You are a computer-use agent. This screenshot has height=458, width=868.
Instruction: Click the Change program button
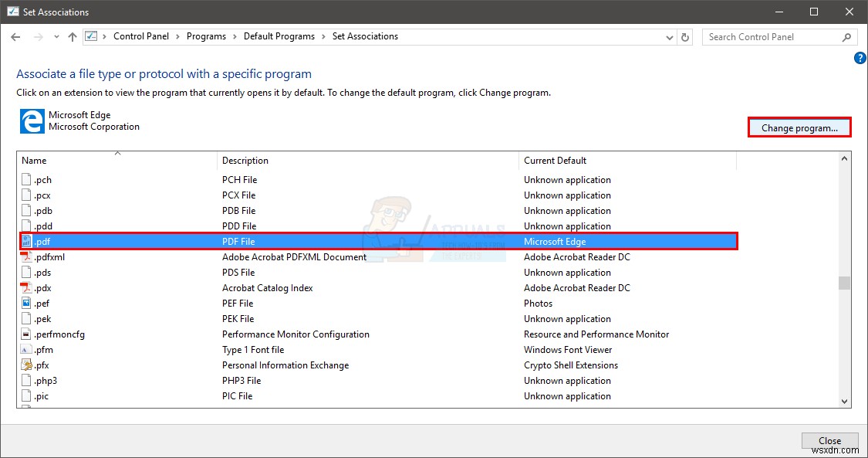click(x=799, y=127)
